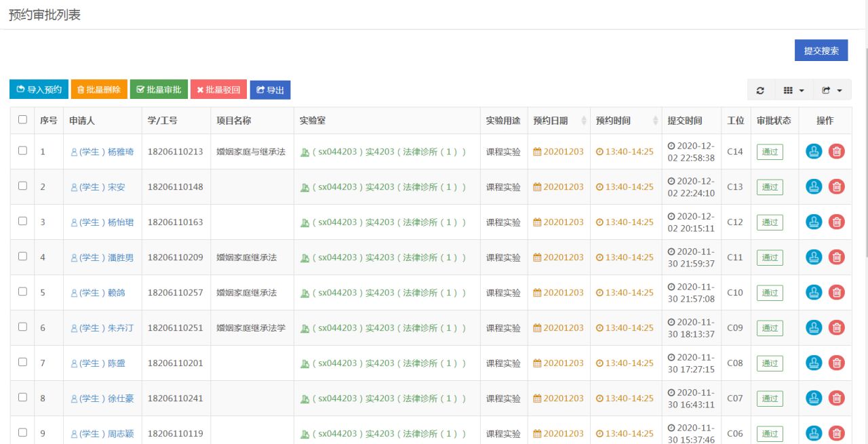
Task: Open the column display dropdown
Action: click(793, 90)
